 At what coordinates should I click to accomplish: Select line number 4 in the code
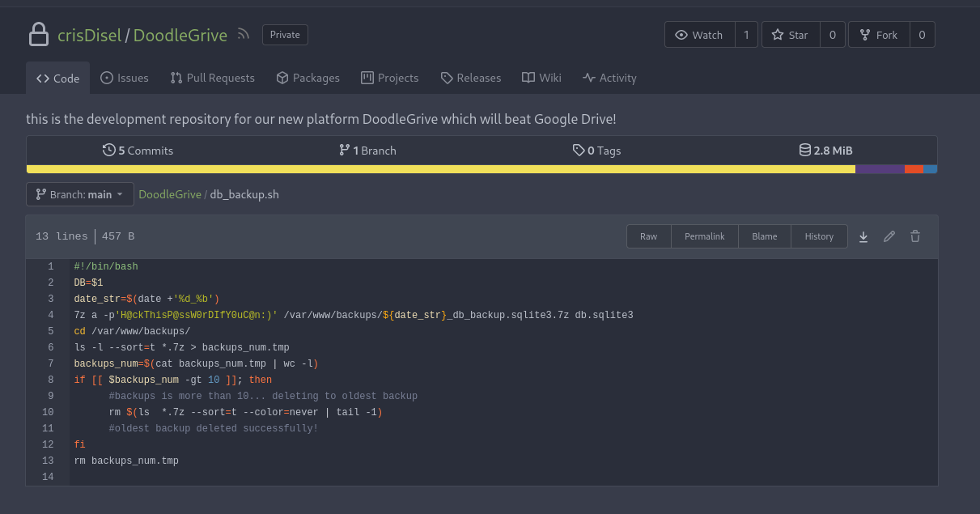click(x=51, y=315)
